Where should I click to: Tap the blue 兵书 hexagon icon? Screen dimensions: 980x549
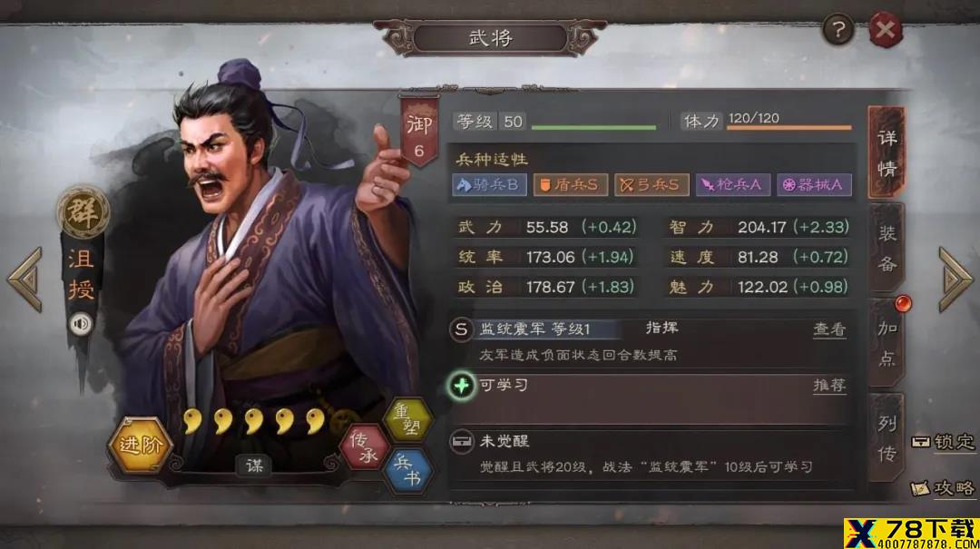point(407,470)
